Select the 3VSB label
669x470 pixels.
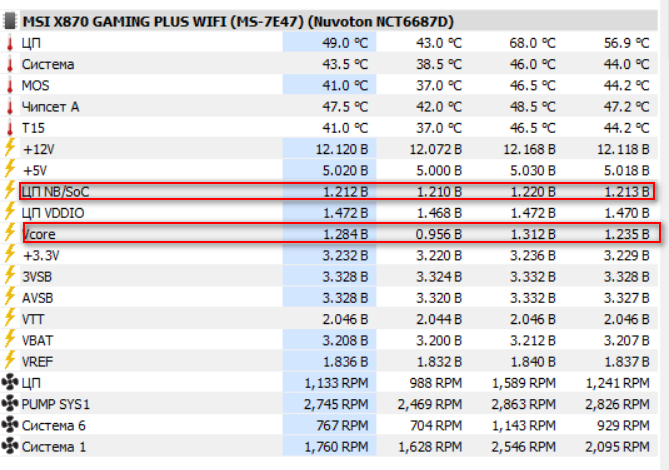pyautogui.click(x=37, y=277)
